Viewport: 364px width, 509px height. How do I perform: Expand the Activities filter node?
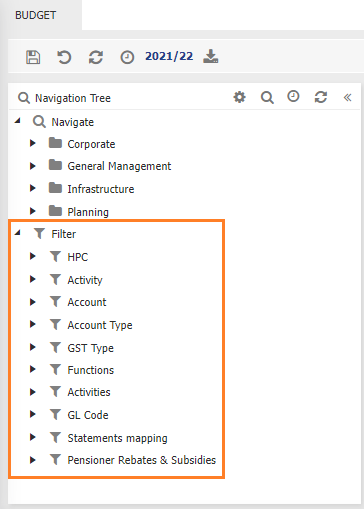(x=33, y=392)
